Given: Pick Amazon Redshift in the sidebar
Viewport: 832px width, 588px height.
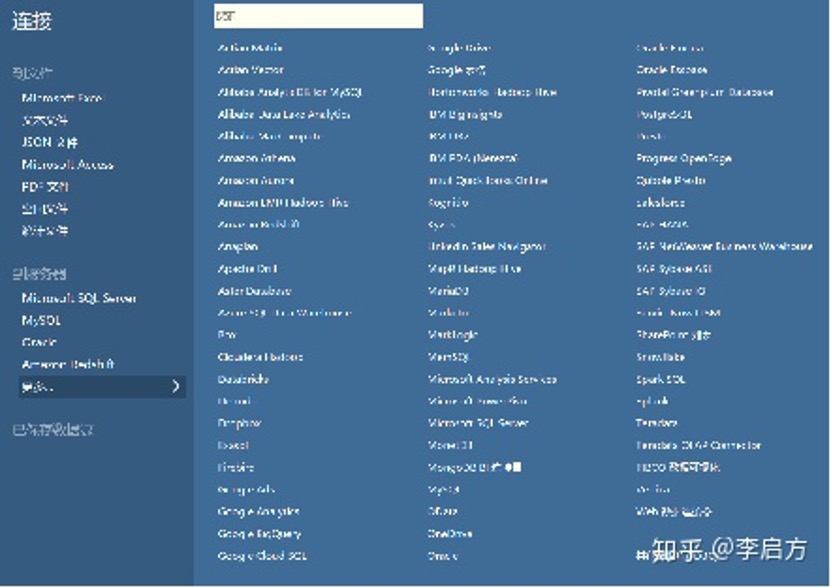Looking at the screenshot, I should [68, 365].
